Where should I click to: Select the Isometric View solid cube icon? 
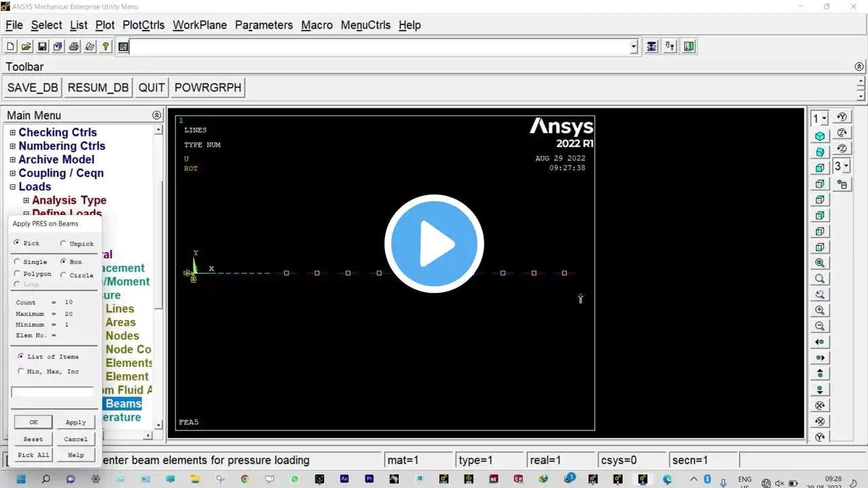pyautogui.click(x=820, y=136)
